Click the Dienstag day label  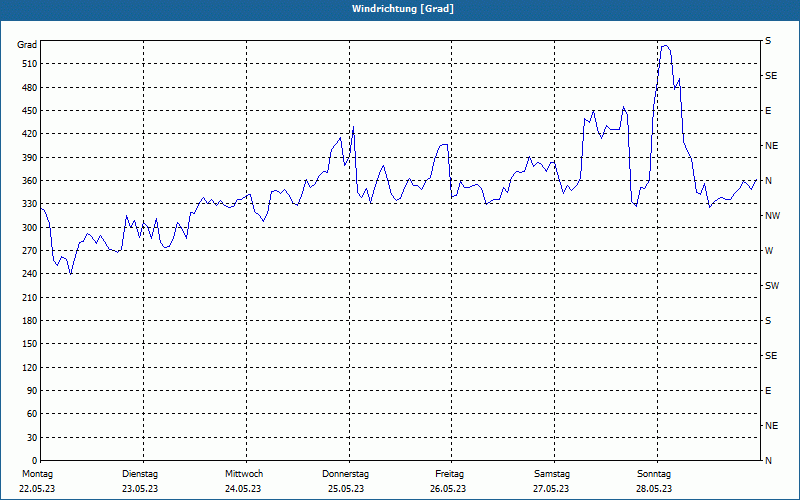[x=140, y=474]
